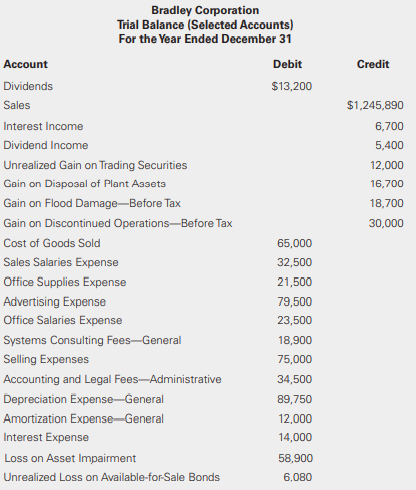Image resolution: width=416 pixels, height=490 pixels.
Task: Select Gain on Discontinued Operations—Before Tax
Action: (118, 223)
